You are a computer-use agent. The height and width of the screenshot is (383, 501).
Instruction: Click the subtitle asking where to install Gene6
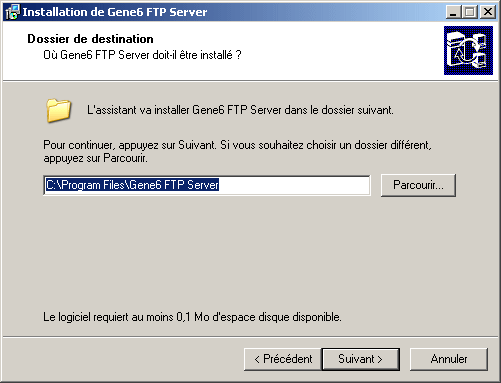pyautogui.click(x=142, y=55)
